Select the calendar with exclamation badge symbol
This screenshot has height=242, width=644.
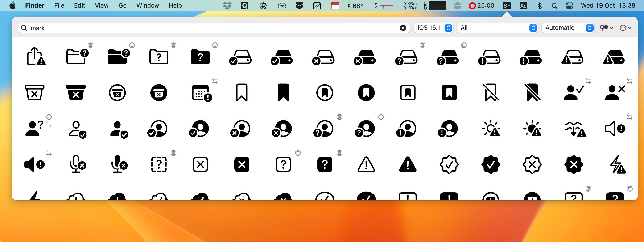click(201, 93)
